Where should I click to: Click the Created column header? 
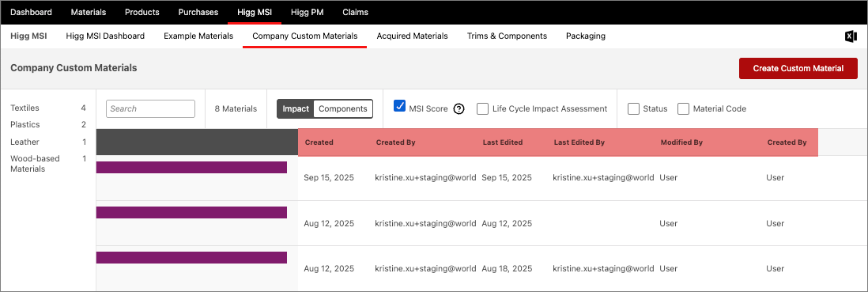point(319,142)
